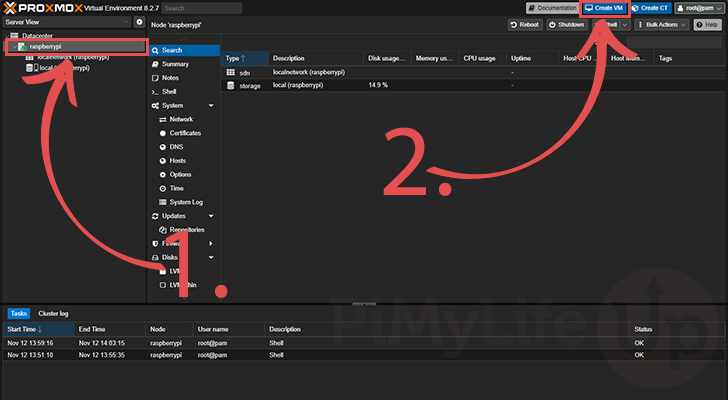This screenshot has width=728, height=400.
Task: Click the Options gear icon
Action: (162, 175)
